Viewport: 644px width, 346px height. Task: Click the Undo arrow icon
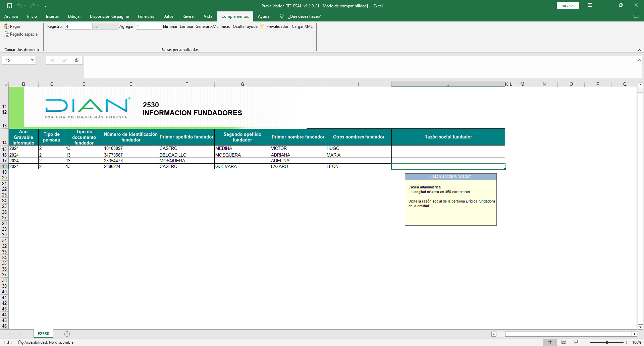(19, 6)
